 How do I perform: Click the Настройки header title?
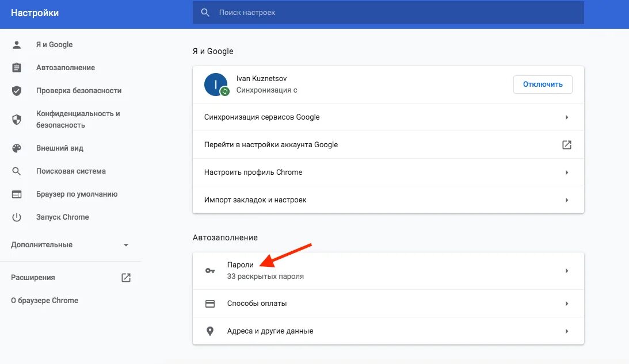click(35, 13)
